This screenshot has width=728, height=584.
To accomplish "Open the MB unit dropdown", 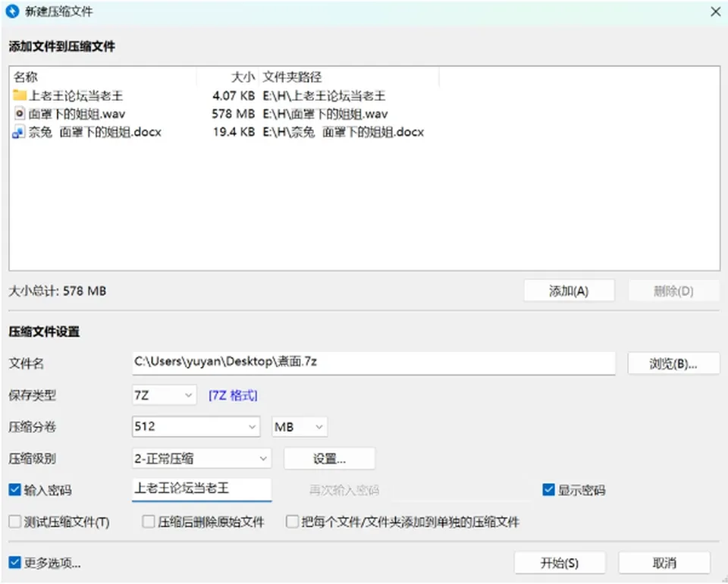I will (x=300, y=427).
